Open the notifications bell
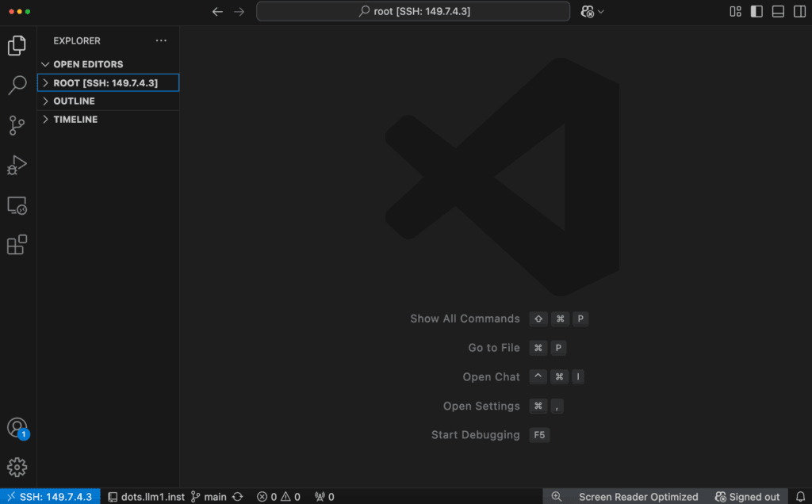 point(801,497)
